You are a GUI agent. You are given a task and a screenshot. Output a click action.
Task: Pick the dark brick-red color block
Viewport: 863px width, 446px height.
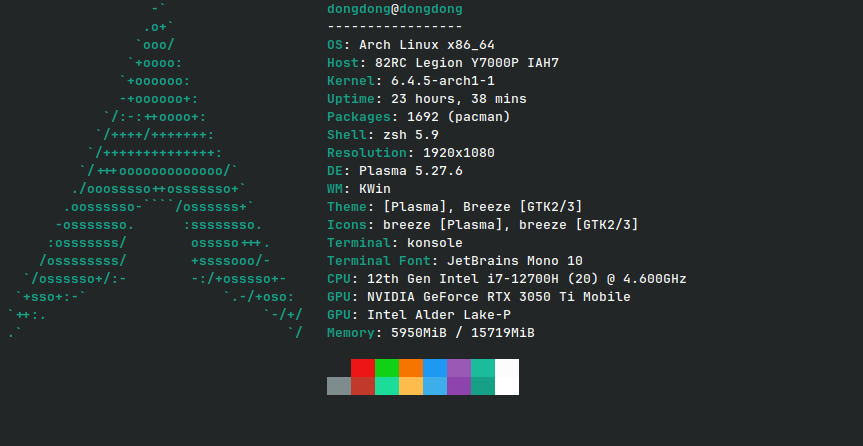tap(363, 386)
